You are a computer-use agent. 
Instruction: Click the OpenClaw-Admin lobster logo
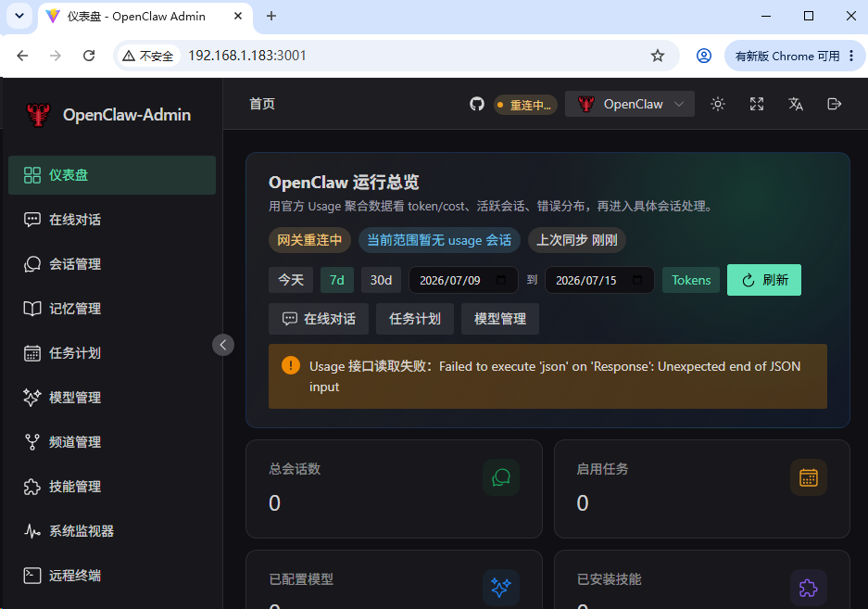[x=38, y=115]
